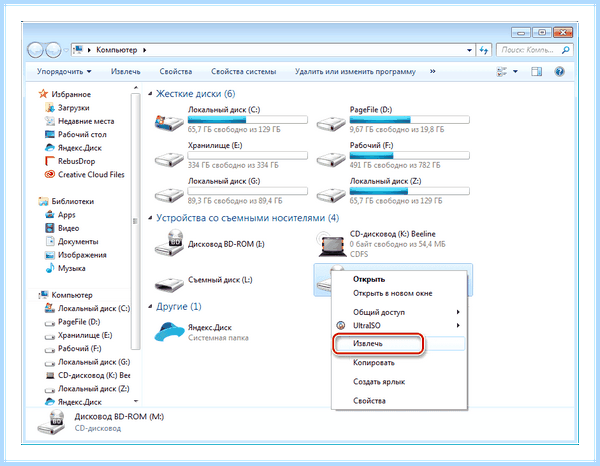Expand Общий доступ submenu
The height and width of the screenshot is (466, 600).
click(x=399, y=312)
